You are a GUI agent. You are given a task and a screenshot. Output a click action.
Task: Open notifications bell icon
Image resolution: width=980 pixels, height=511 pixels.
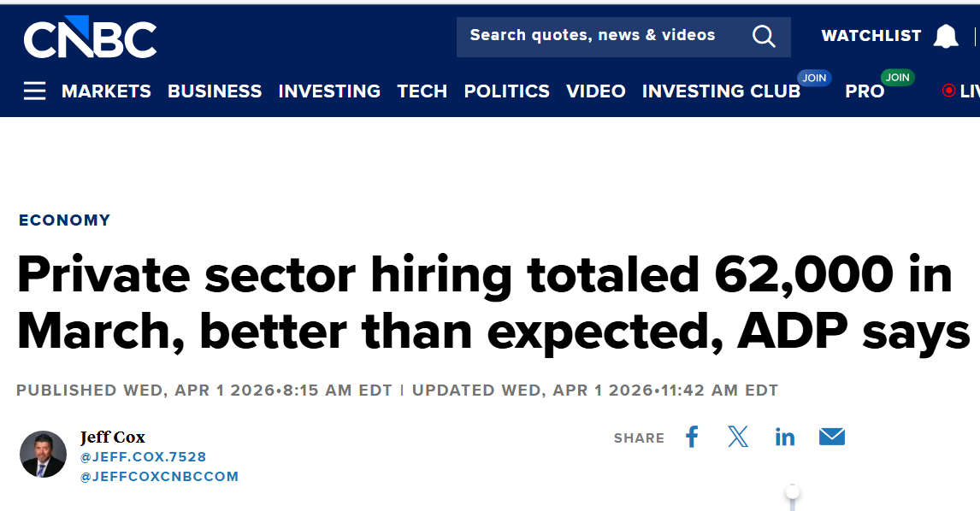pyautogui.click(x=945, y=36)
